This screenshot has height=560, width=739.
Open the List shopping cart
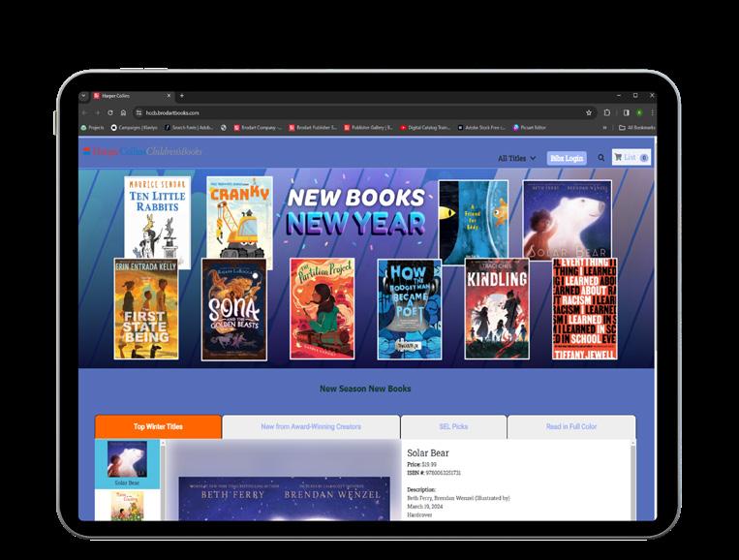pyautogui.click(x=631, y=158)
